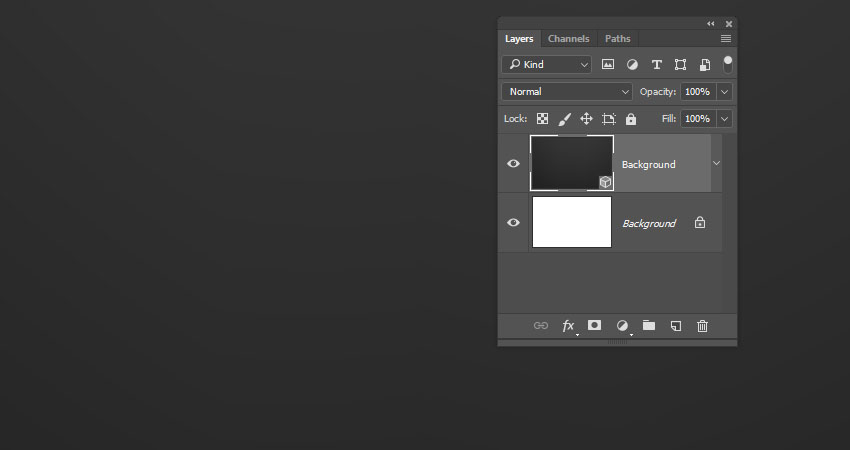The image size is (850, 450).
Task: Open the Layers panel flyout menu
Action: pos(726,38)
